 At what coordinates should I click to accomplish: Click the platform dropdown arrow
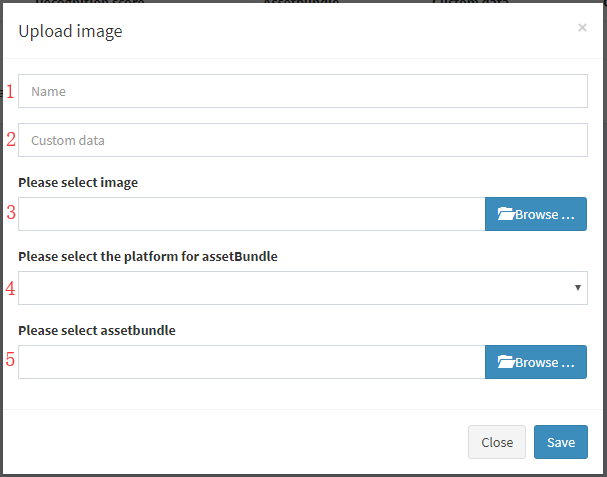578,288
